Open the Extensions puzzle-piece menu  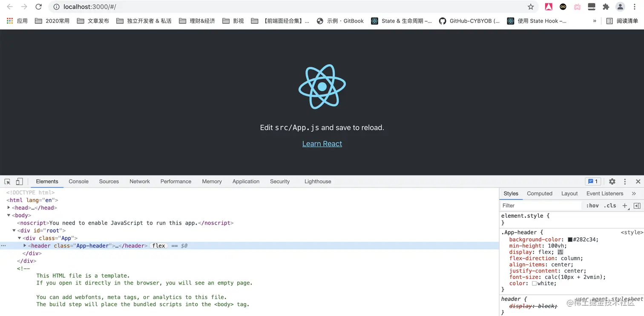606,7
